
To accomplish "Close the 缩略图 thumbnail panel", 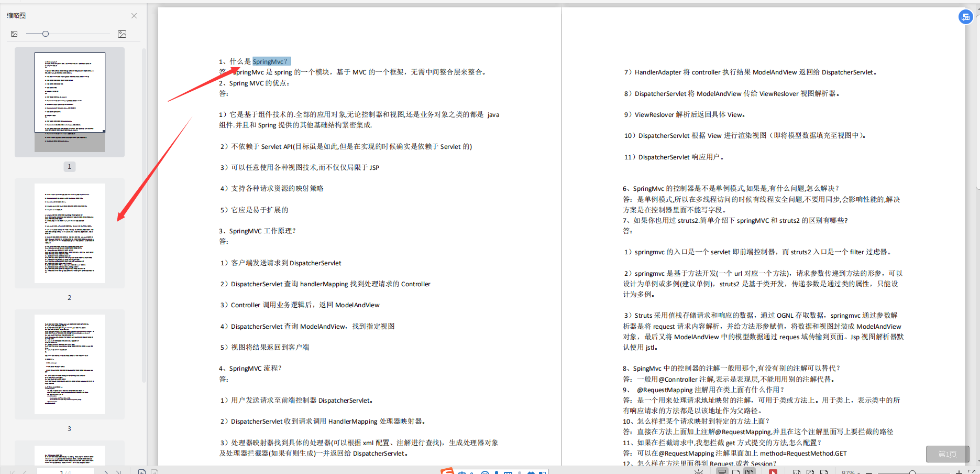I will click(134, 16).
